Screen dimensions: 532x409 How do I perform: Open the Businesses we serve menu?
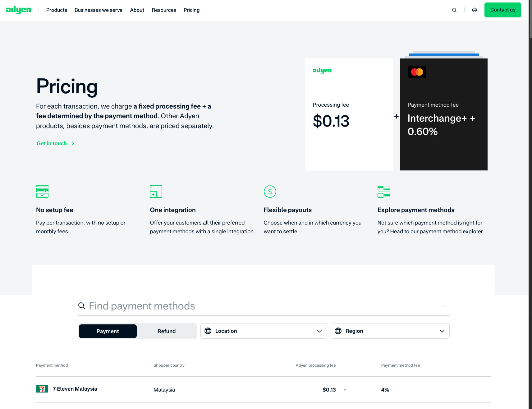tap(99, 10)
